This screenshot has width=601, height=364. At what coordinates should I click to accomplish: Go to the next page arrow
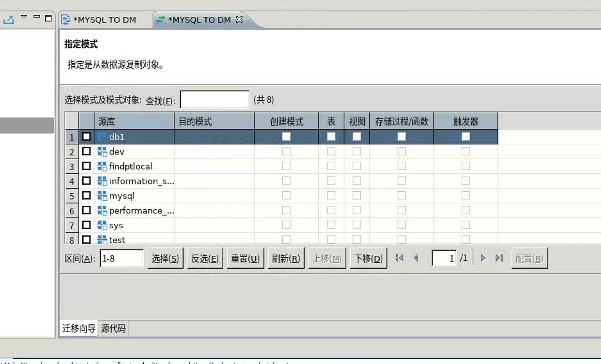(482, 258)
